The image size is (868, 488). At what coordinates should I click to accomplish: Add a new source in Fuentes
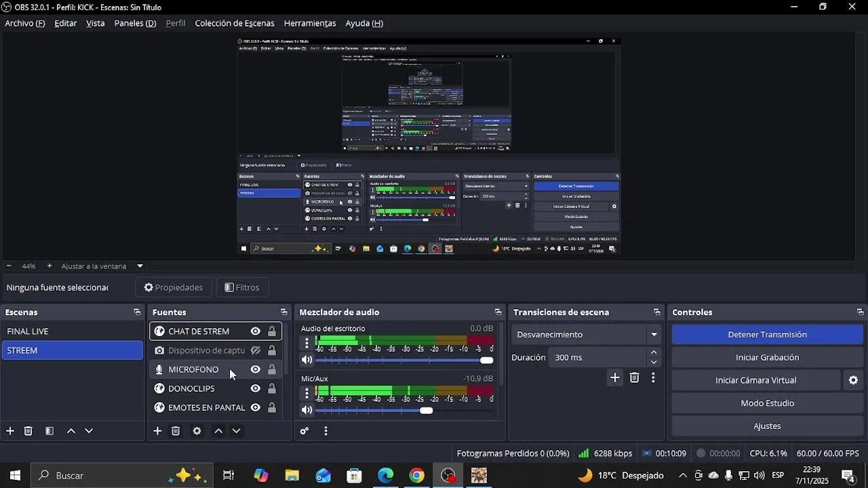(x=157, y=431)
